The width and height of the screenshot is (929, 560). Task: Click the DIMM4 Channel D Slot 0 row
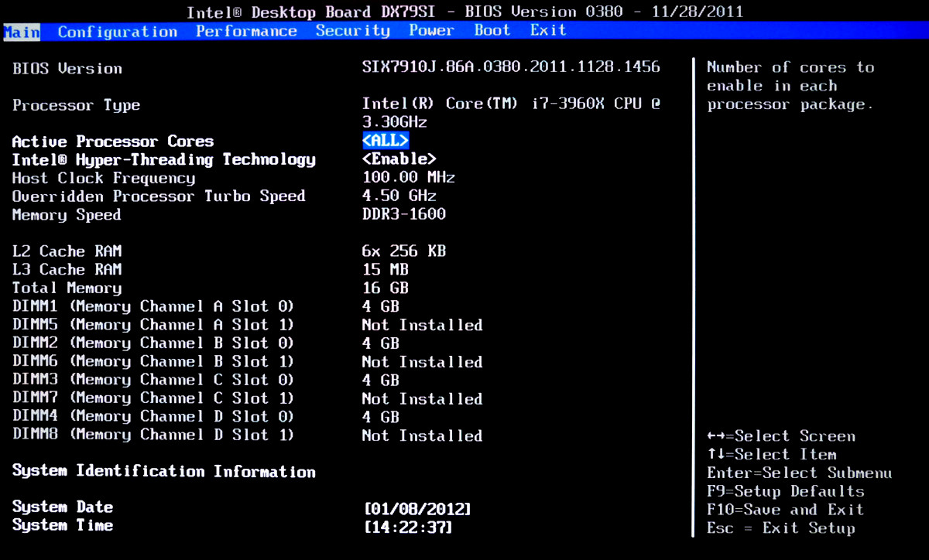point(248,417)
